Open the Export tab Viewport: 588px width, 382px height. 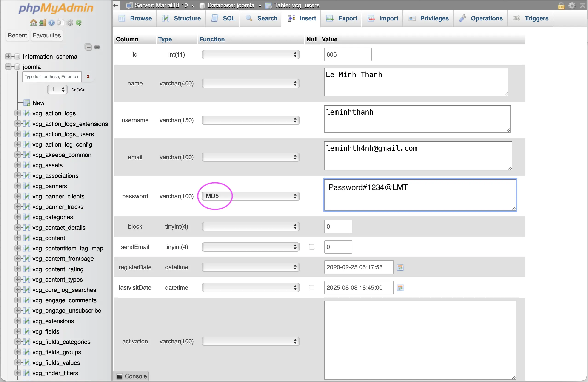coord(342,19)
